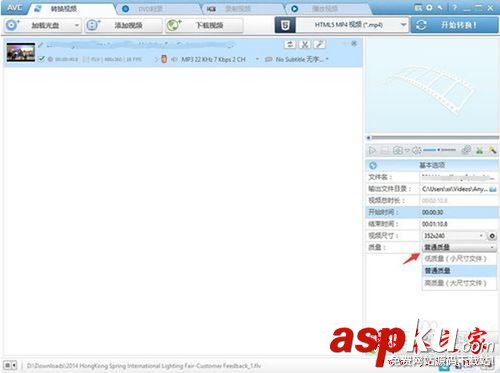Remove the video with the row's X icon
The image size is (500, 373).
pos(354,43)
